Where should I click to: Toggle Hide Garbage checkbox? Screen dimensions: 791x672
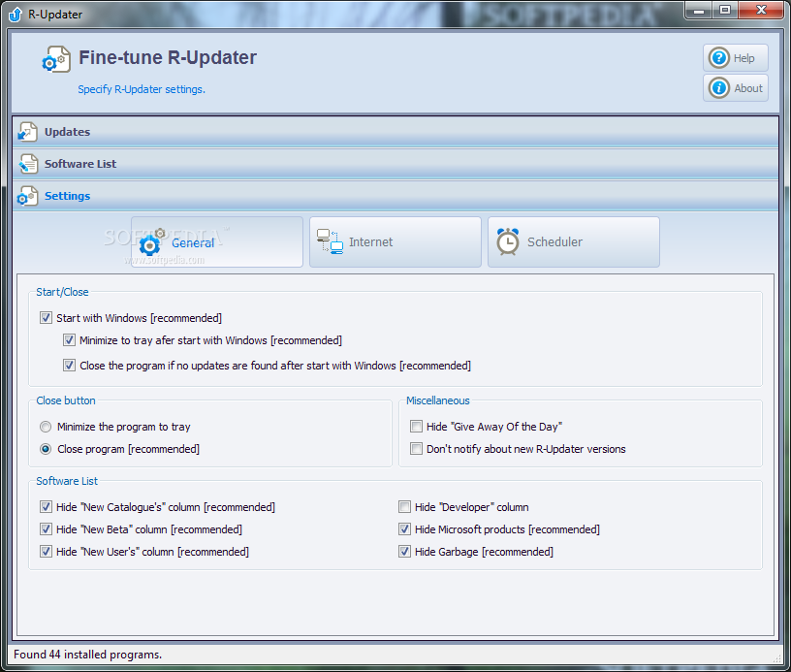pyautogui.click(x=404, y=552)
